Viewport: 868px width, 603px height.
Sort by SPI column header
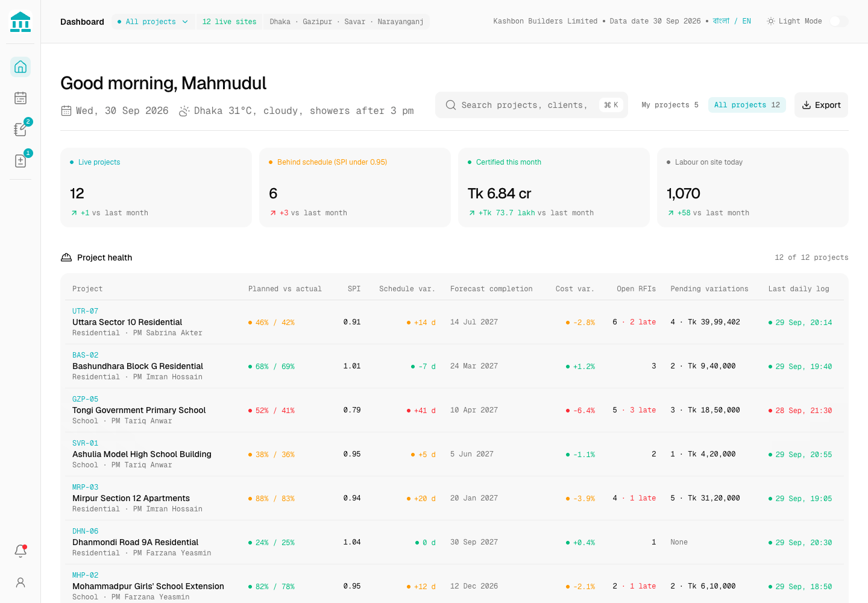click(x=354, y=289)
